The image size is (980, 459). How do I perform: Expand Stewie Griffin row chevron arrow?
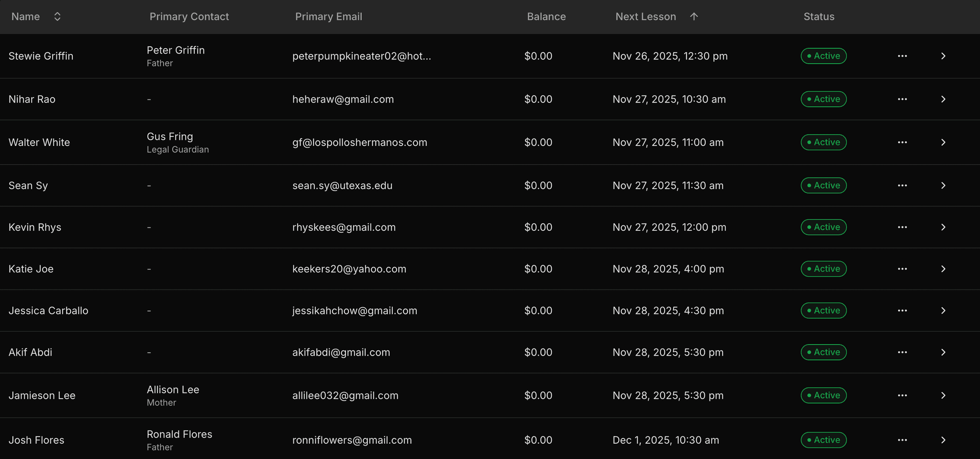(943, 56)
